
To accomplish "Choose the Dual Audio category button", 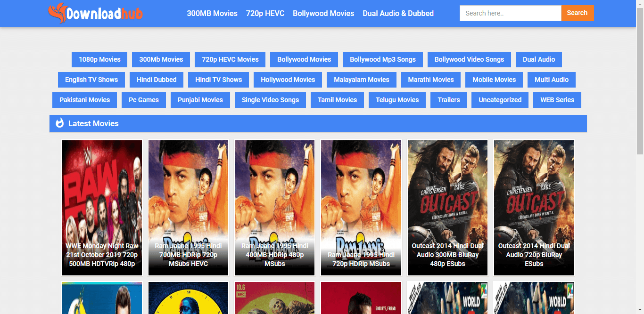I will click(x=539, y=59).
